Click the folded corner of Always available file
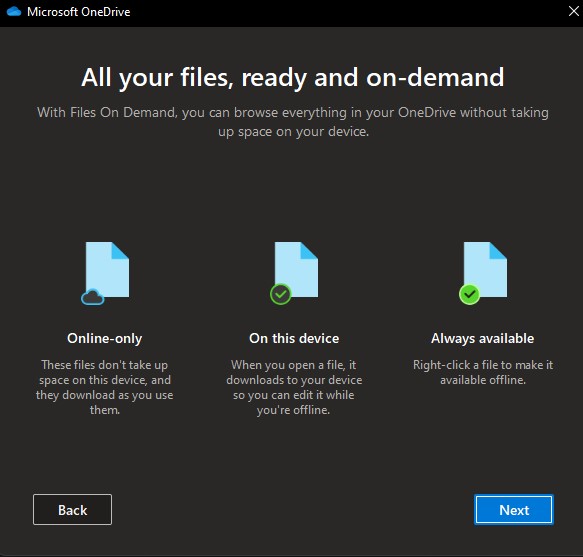The width and height of the screenshot is (583, 557). tap(498, 251)
